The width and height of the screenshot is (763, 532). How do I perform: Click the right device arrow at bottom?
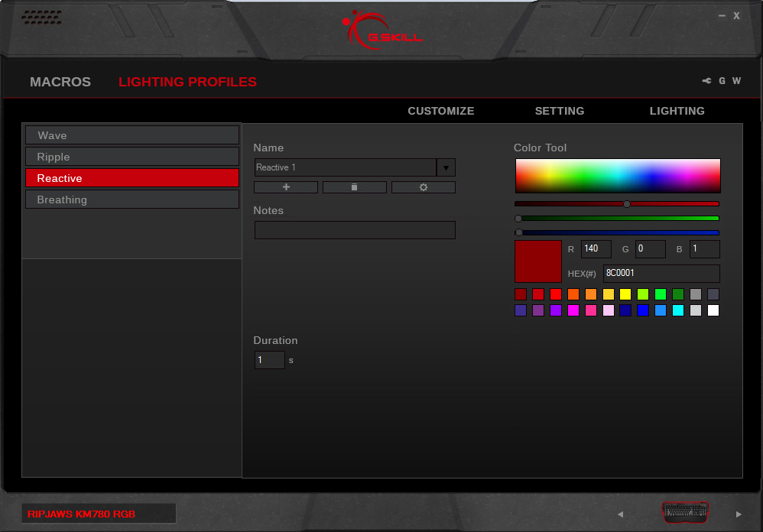tap(739, 514)
